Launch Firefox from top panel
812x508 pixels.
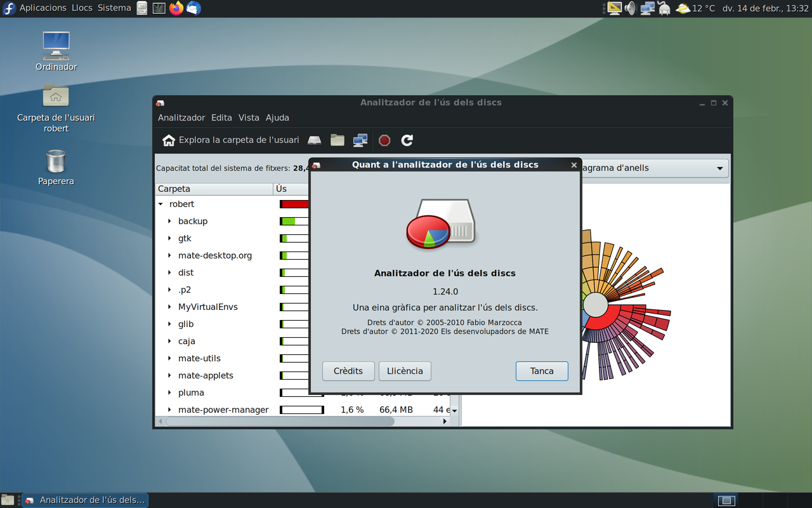coord(176,8)
